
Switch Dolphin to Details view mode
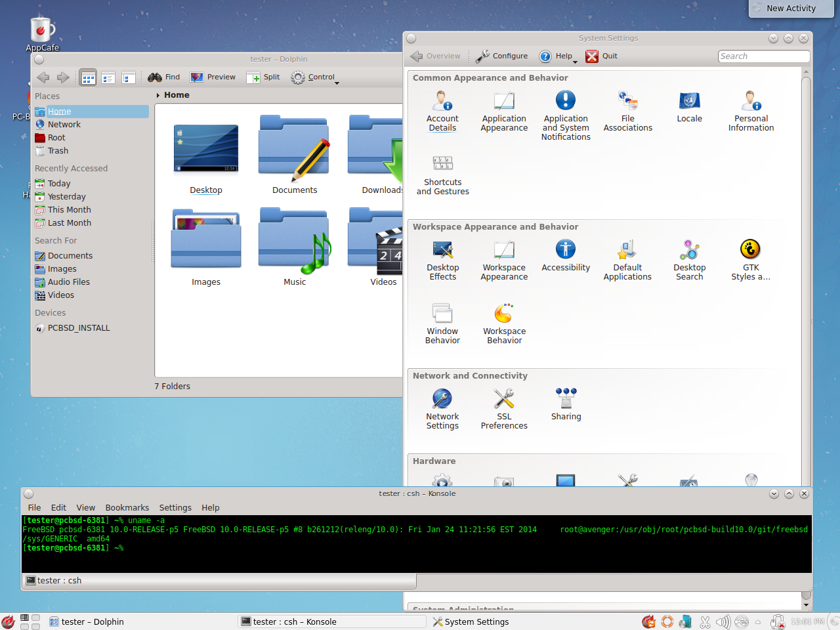(129, 77)
